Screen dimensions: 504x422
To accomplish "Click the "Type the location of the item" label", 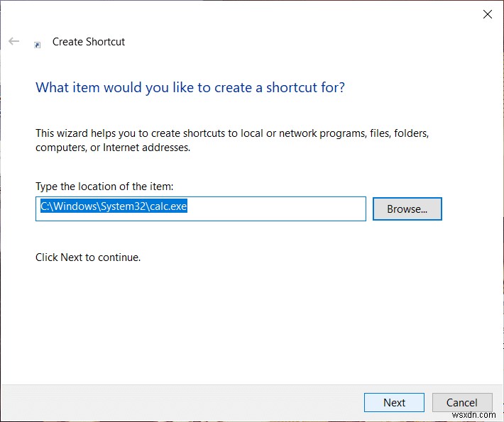I will coord(104,187).
